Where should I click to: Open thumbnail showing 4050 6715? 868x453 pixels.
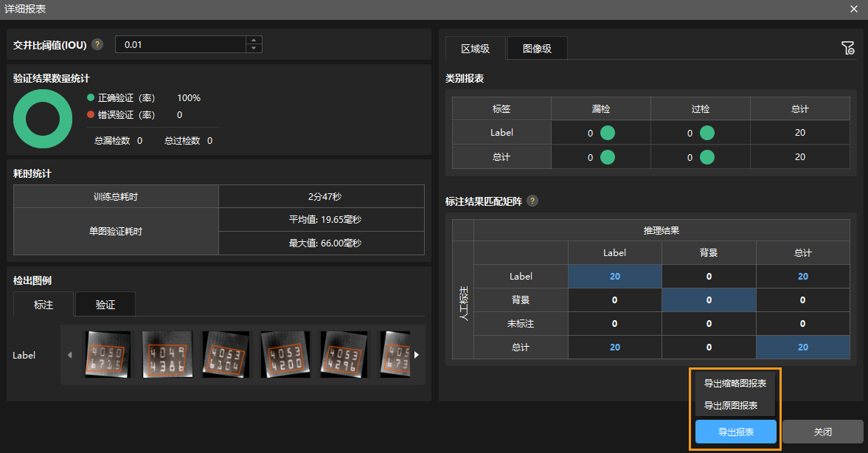coord(108,355)
